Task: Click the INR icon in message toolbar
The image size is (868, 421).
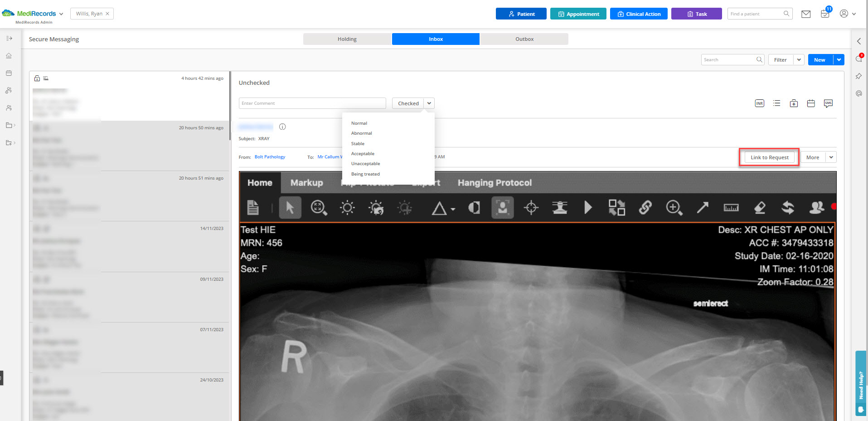Action: pos(759,103)
